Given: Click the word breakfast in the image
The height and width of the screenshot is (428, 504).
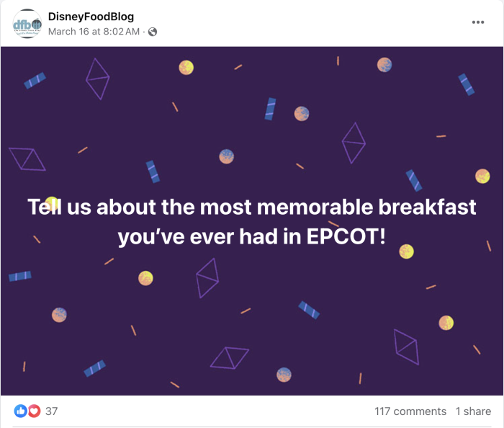Looking at the screenshot, I should coord(427,208).
